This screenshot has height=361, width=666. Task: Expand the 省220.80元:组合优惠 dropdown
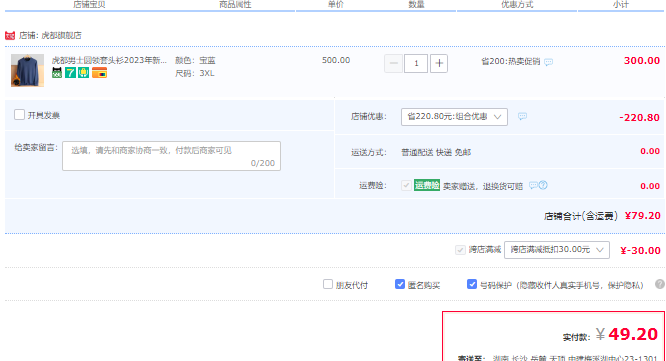pos(454,117)
